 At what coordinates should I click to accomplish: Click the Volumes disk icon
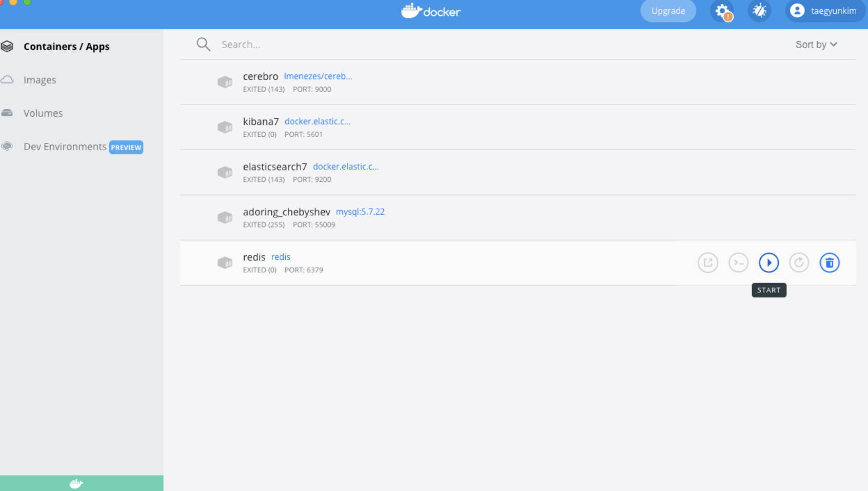7,113
